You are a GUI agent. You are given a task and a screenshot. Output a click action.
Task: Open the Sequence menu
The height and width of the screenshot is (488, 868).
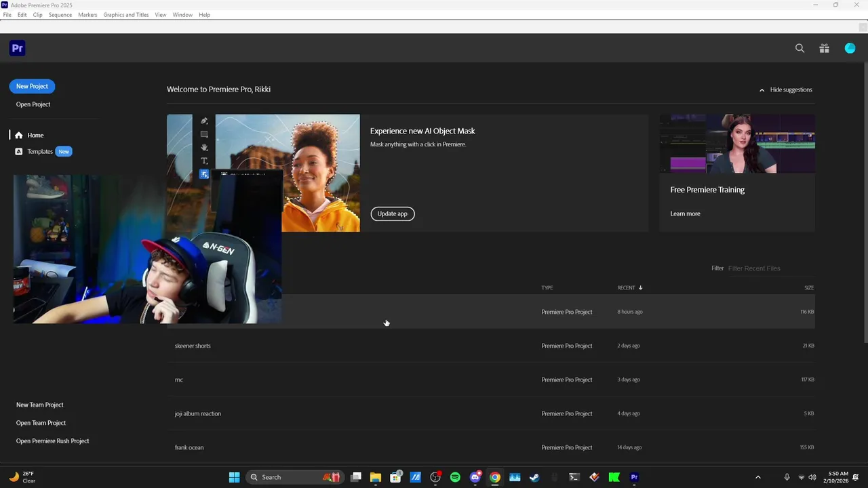(60, 14)
